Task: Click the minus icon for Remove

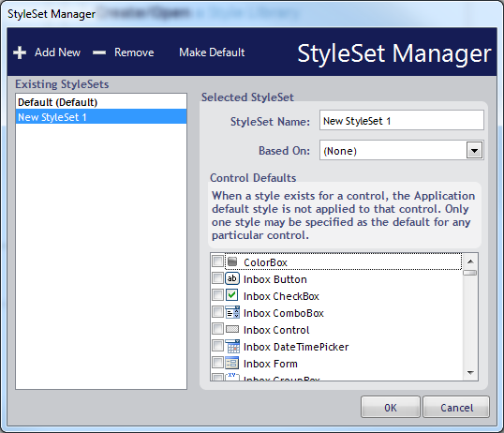Action: click(x=99, y=52)
